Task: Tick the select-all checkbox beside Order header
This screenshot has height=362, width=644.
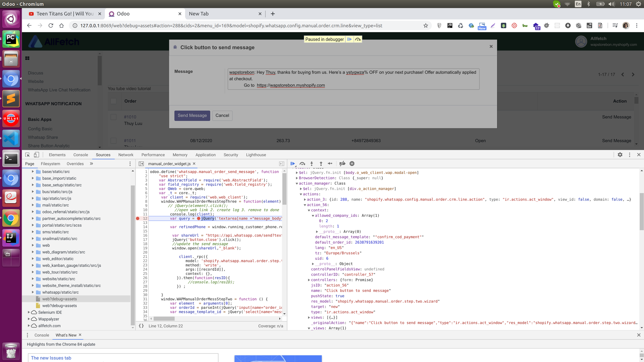Action: point(114,101)
